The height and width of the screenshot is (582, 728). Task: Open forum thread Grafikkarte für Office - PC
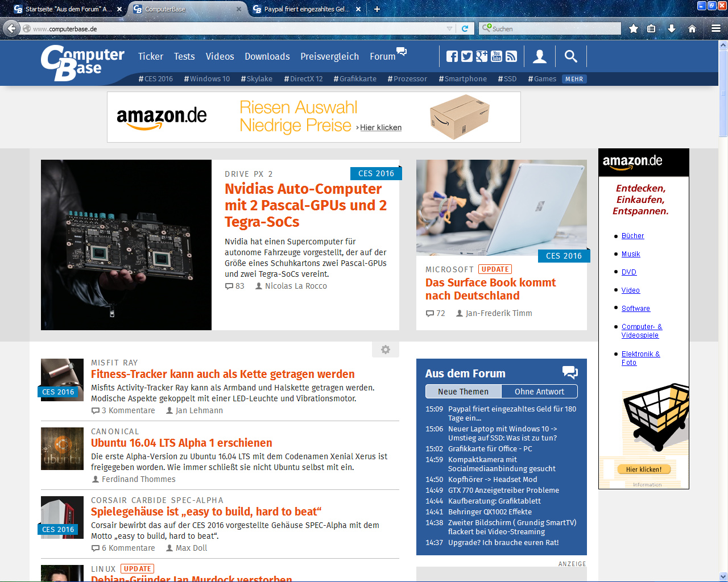tap(490, 448)
